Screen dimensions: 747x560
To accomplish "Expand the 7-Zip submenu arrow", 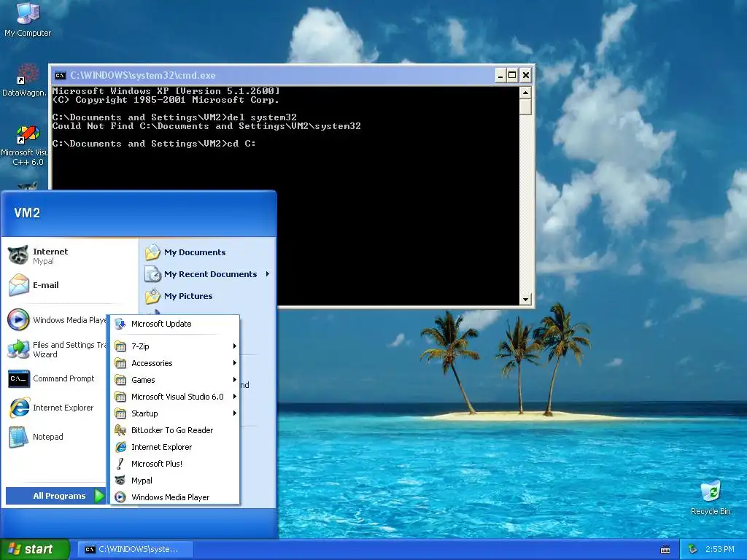I will [234, 346].
